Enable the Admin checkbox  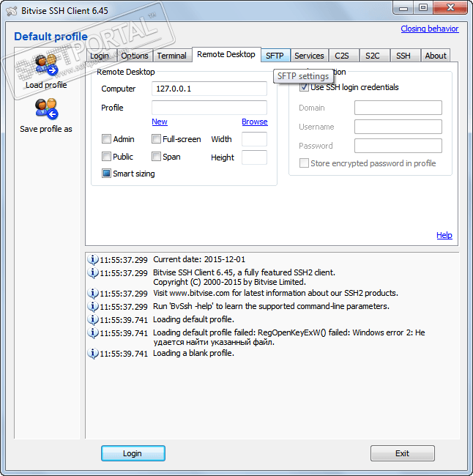[x=106, y=139]
